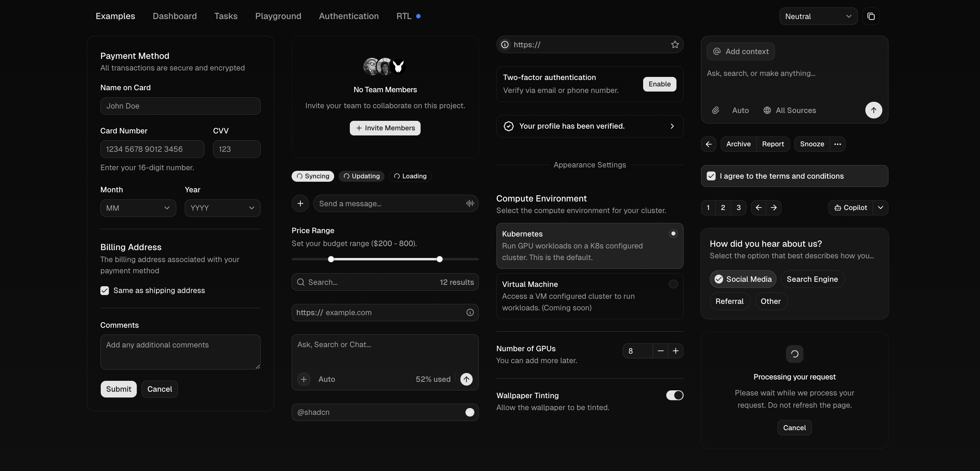The image size is (980, 471).
Task: Click the Card Number field
Action: click(152, 149)
